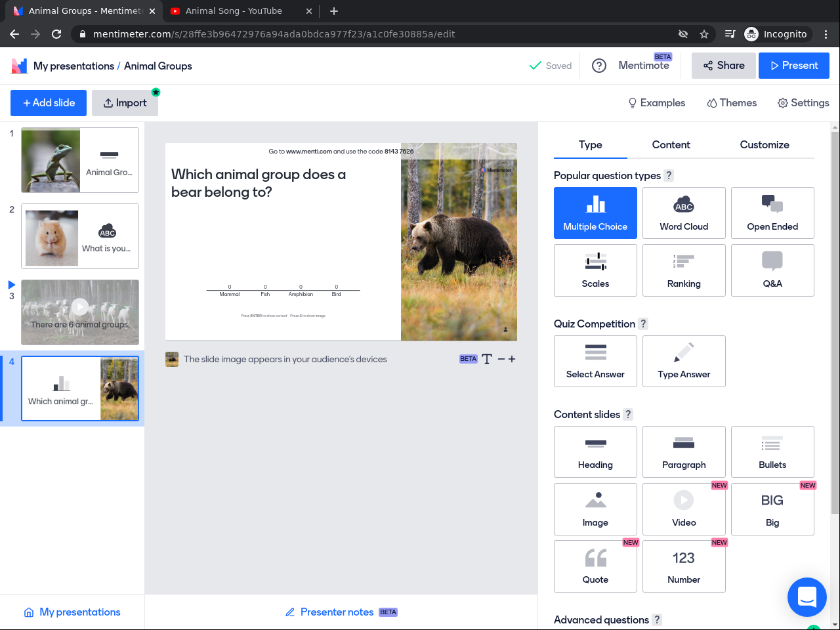Open the Themes panel

(732, 103)
